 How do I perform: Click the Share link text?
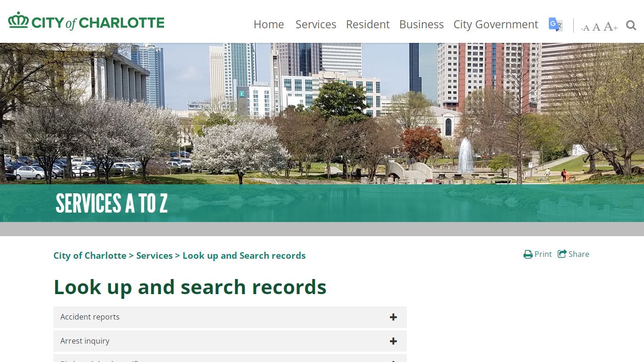click(579, 254)
